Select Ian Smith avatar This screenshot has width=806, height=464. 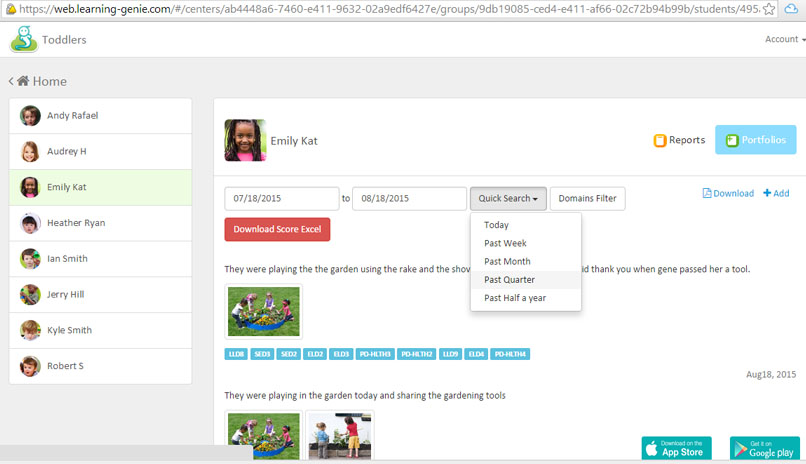30,258
